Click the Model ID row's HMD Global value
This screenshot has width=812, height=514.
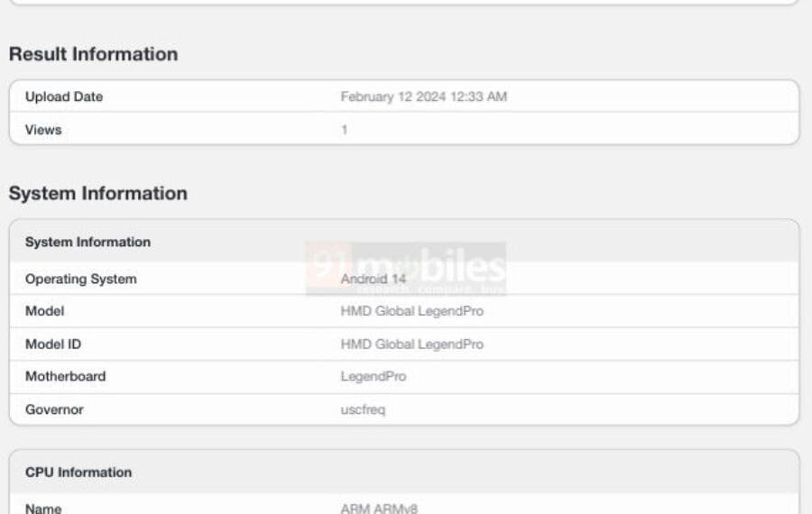tap(411, 344)
